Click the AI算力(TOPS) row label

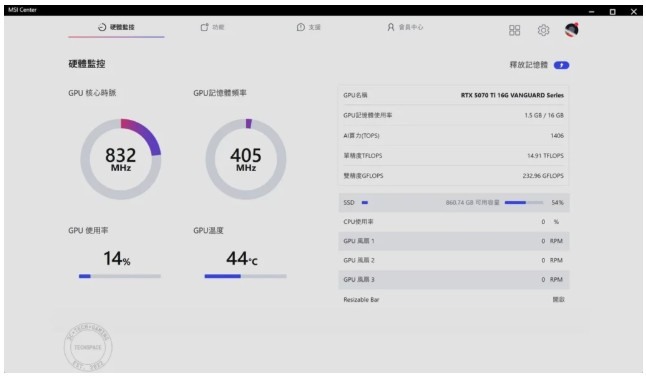click(x=361, y=136)
